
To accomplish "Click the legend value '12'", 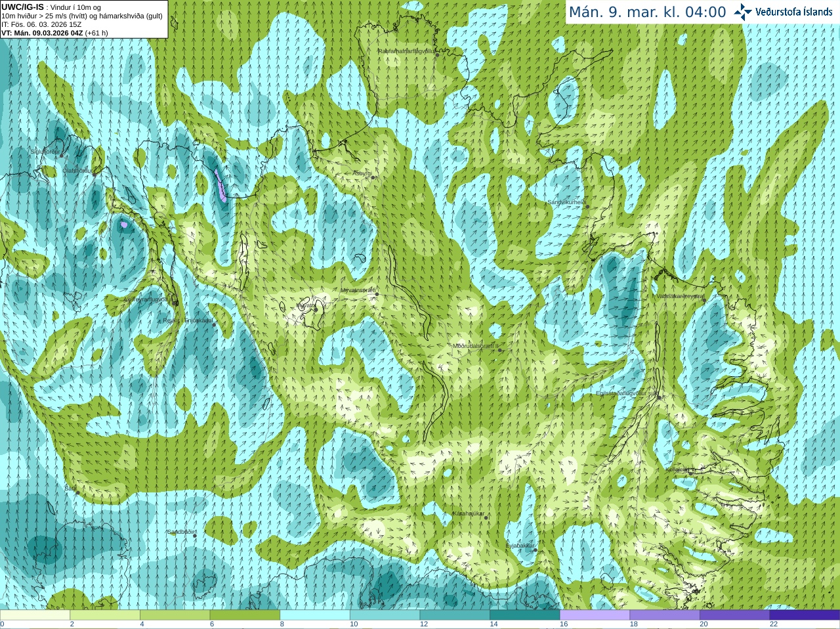I will (424, 624).
